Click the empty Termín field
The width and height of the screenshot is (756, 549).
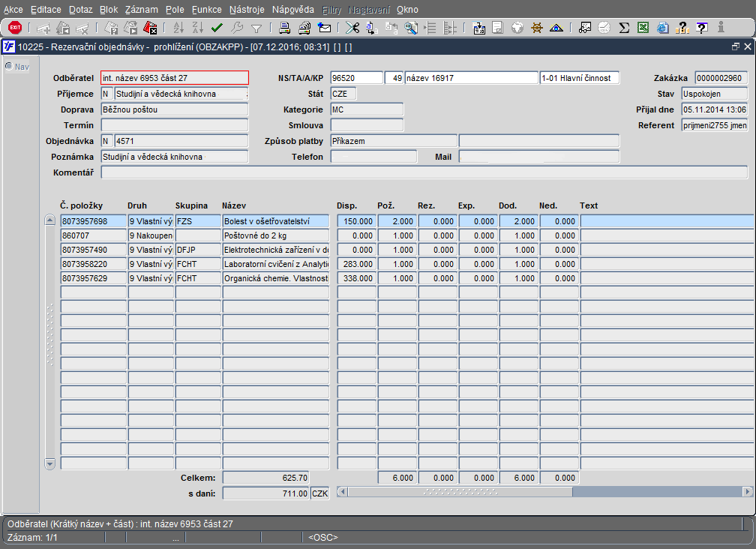coord(175,125)
